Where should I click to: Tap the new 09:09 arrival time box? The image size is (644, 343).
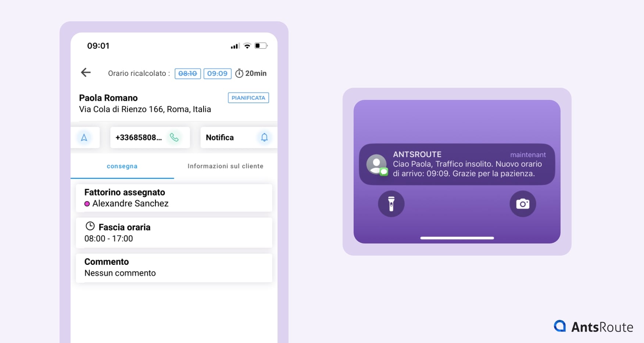217,73
